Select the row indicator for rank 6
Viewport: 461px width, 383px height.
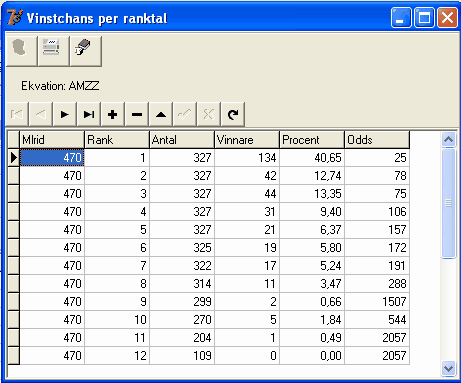click(13, 247)
